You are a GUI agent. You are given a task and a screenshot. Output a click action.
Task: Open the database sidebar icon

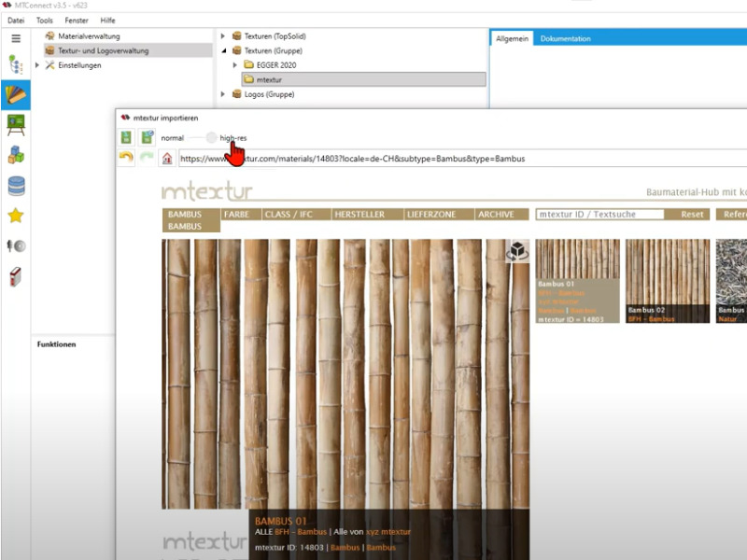(15, 186)
